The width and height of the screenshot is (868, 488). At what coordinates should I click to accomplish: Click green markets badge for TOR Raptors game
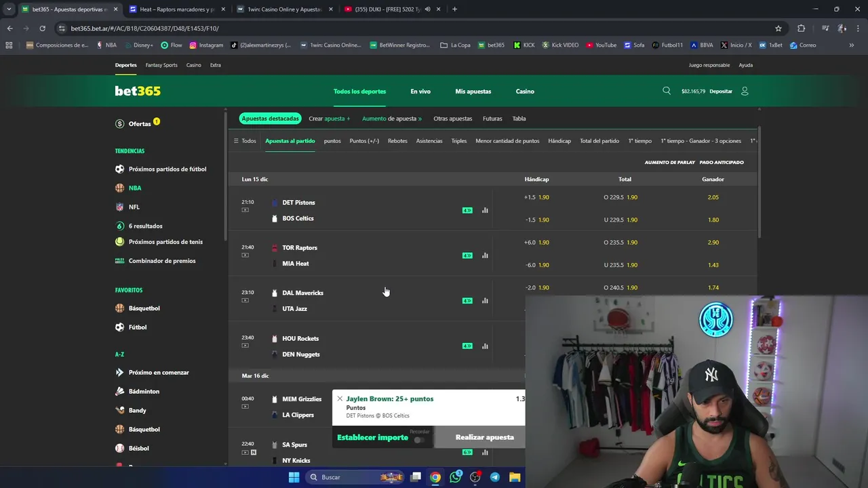[467, 256]
